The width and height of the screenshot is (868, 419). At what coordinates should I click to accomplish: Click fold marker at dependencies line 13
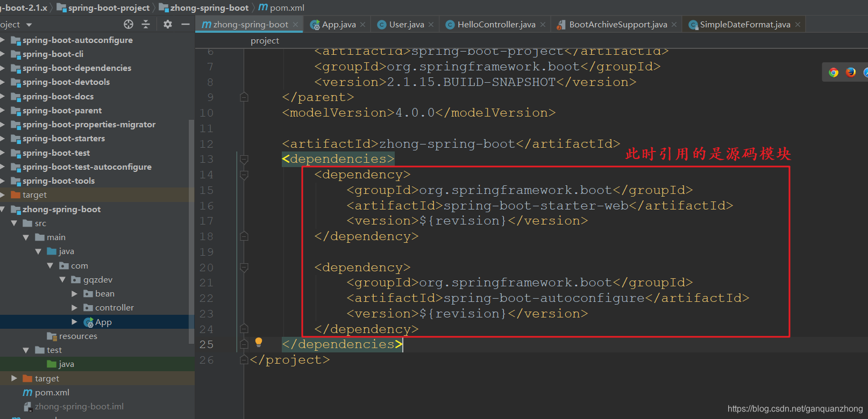[244, 160]
